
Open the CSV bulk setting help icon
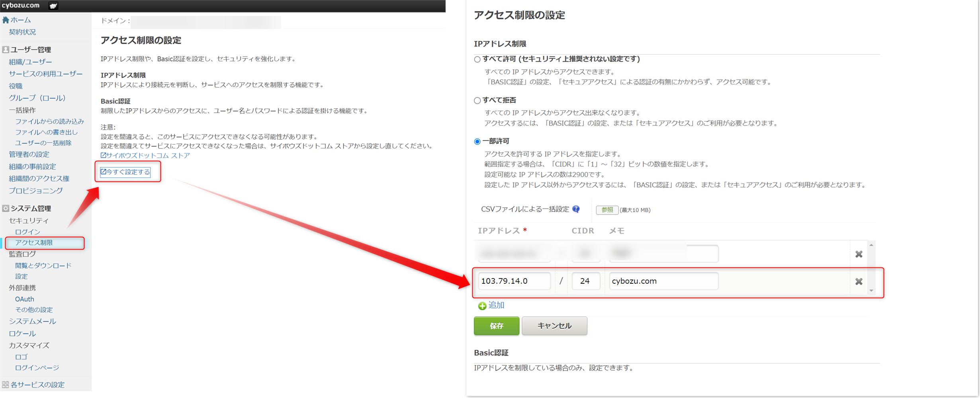coord(576,209)
